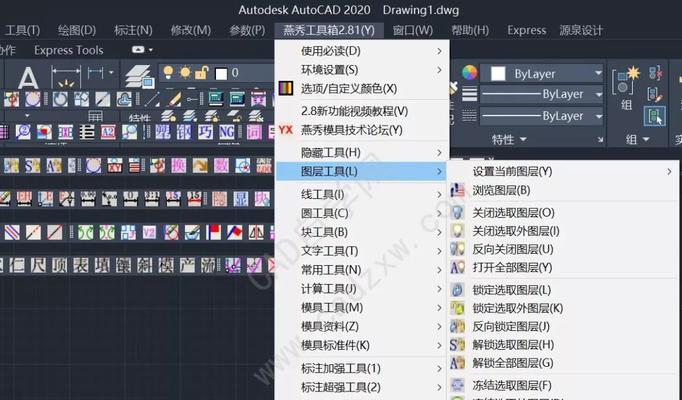This screenshot has height=400, width=682.
Task: Expand 计算工具(J) submenu
Action: tap(362, 288)
